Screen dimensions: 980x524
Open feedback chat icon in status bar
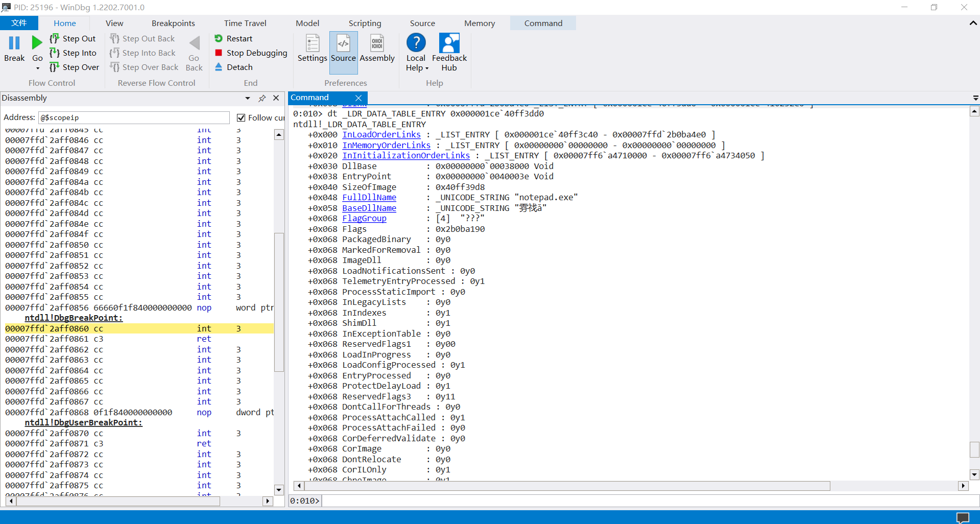pos(963,517)
